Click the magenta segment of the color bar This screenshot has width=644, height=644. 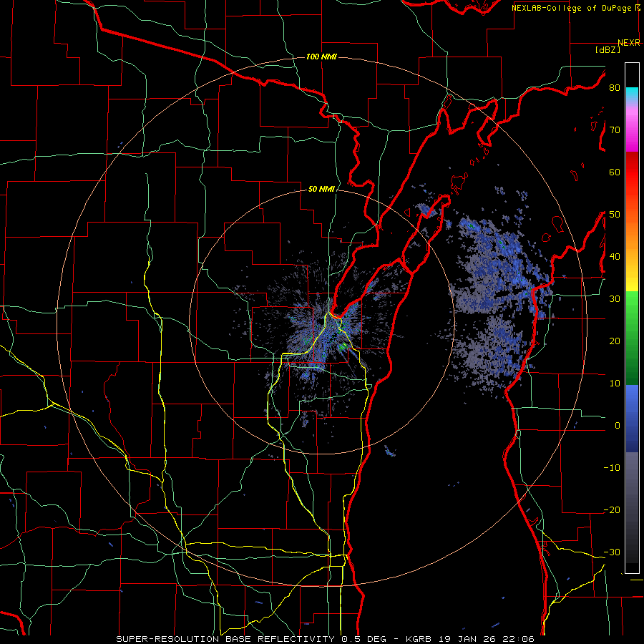(x=632, y=132)
